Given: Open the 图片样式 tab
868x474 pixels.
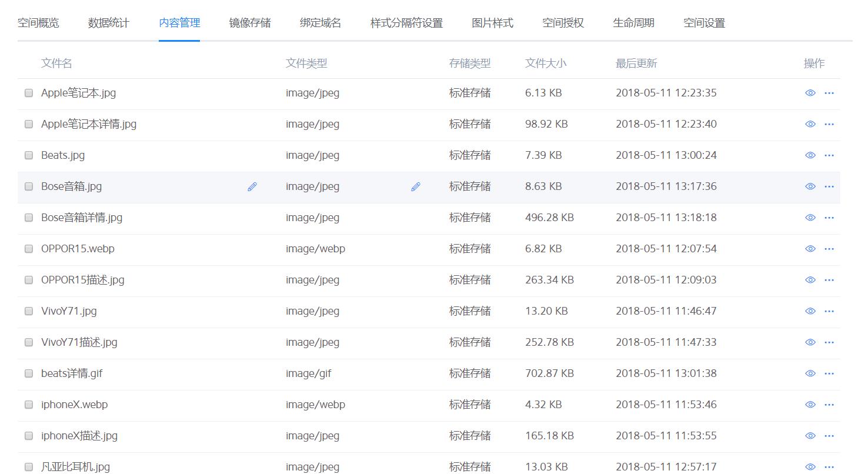Looking at the screenshot, I should (493, 23).
